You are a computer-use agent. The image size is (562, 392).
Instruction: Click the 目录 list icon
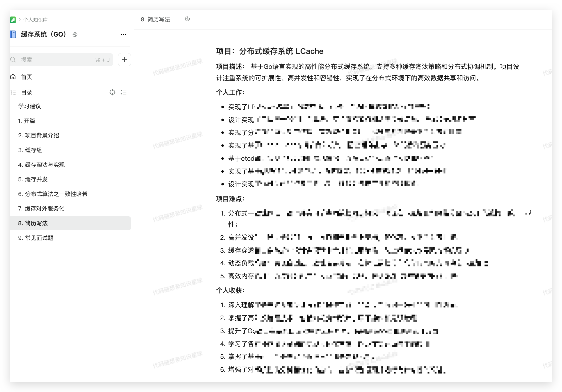pos(13,92)
